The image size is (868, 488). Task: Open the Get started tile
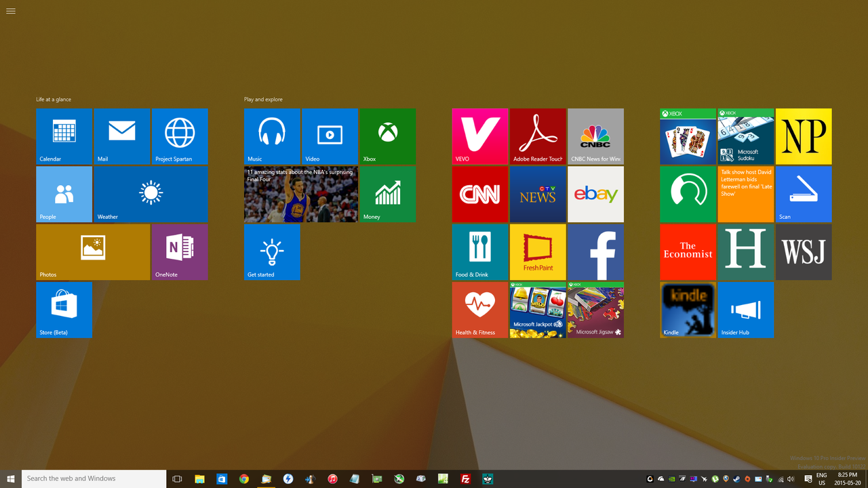[272, 252]
